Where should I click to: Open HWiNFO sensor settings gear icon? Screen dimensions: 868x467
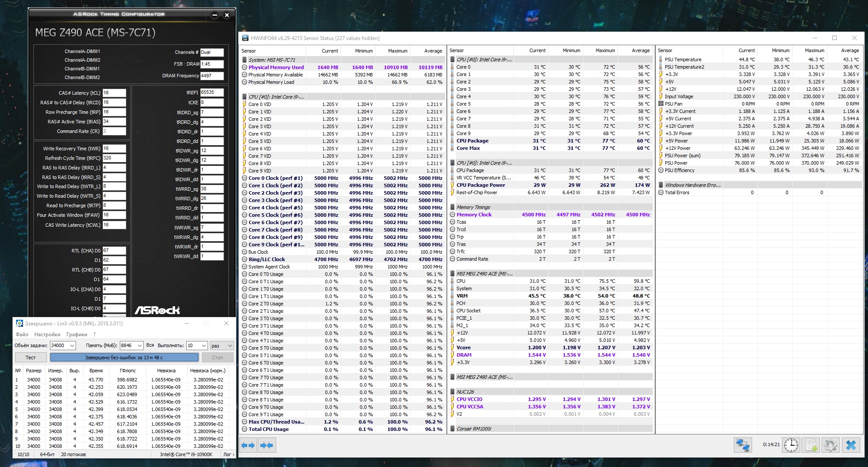[831, 445]
